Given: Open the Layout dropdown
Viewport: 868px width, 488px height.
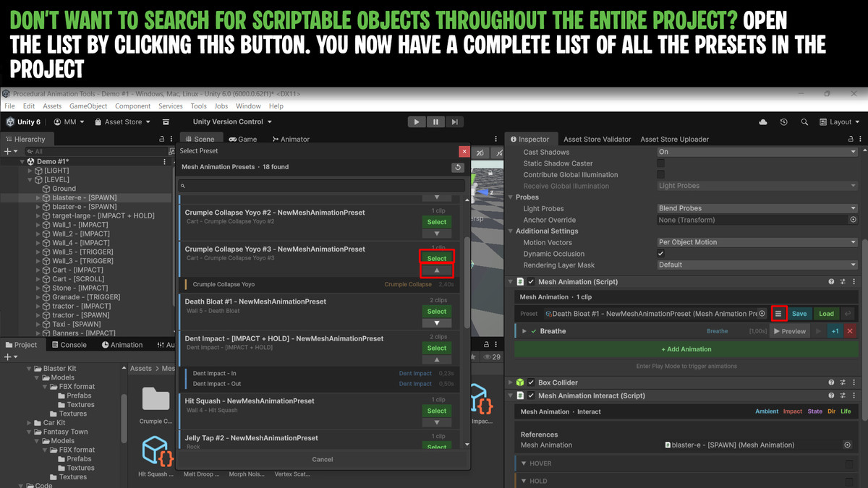Looking at the screenshot, I should click(840, 122).
